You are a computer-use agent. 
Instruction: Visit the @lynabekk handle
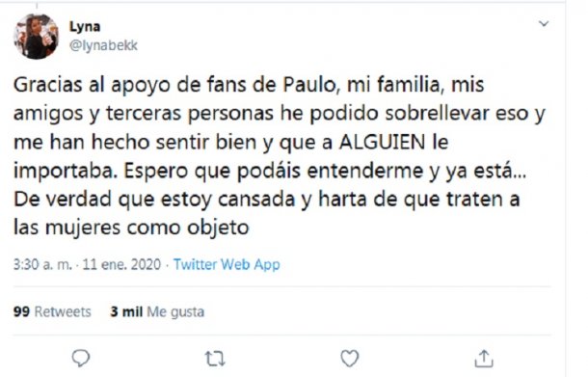[x=103, y=45]
